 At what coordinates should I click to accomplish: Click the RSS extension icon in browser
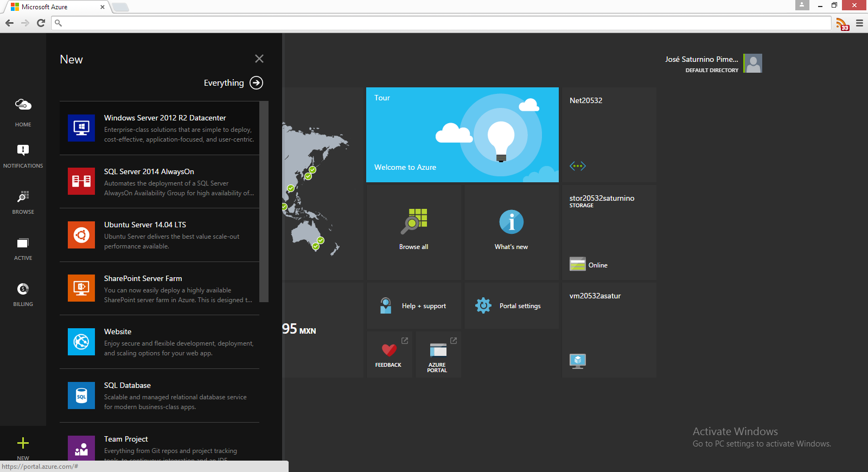(842, 24)
